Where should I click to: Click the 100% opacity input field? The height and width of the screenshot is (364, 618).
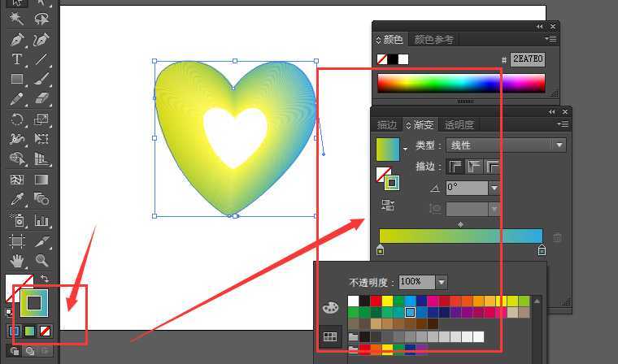(416, 282)
